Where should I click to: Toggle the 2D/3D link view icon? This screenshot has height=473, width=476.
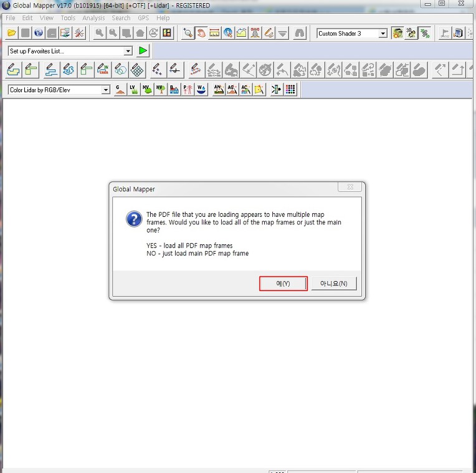(425, 33)
